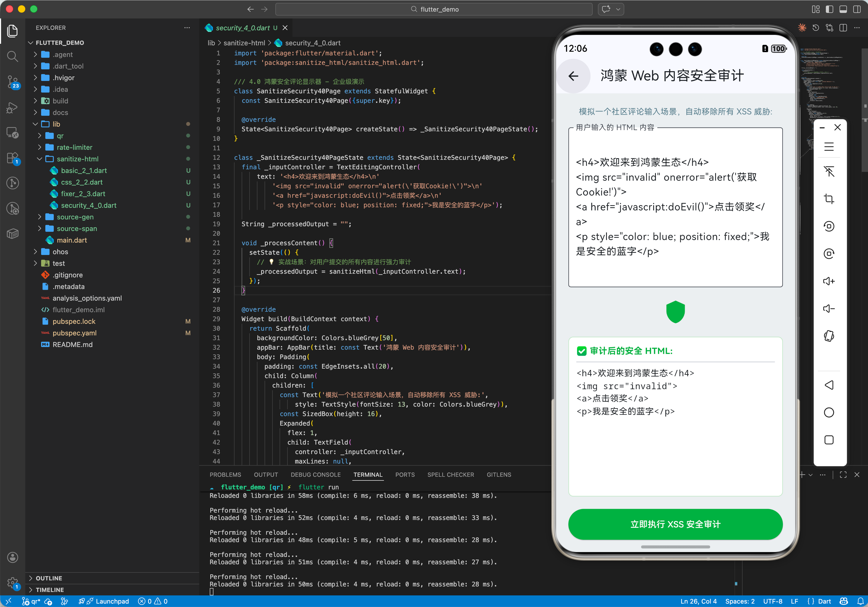The image size is (868, 607).
Task: Open Run and Debug view
Action: pyautogui.click(x=12, y=107)
